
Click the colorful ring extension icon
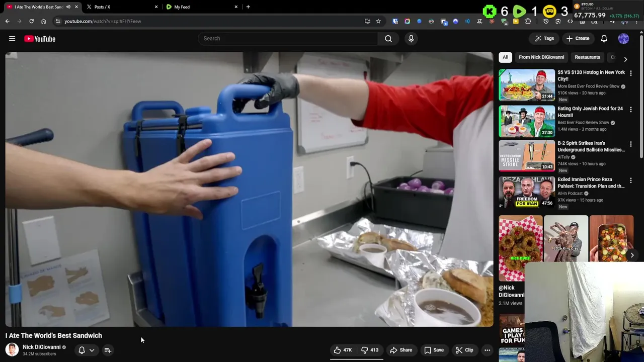pyautogui.click(x=407, y=21)
